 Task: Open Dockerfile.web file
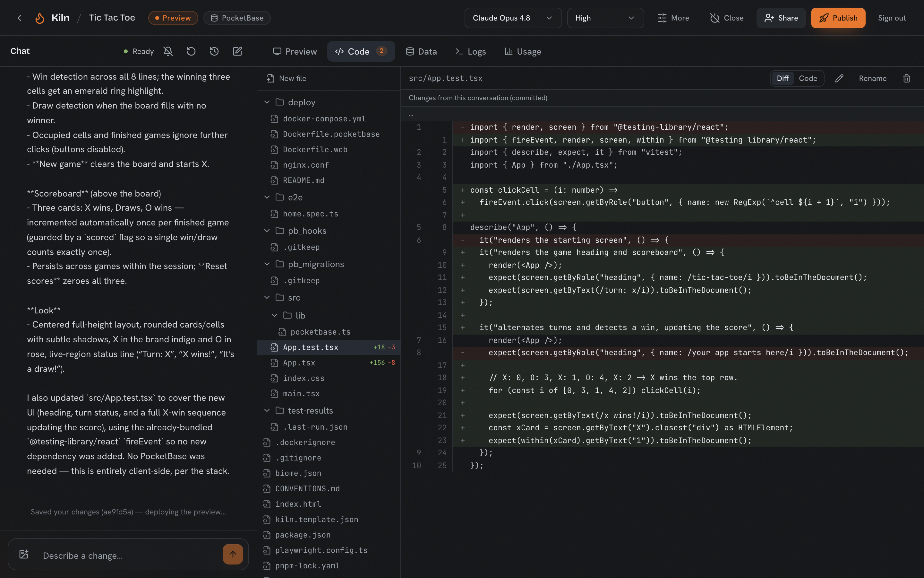(x=315, y=149)
